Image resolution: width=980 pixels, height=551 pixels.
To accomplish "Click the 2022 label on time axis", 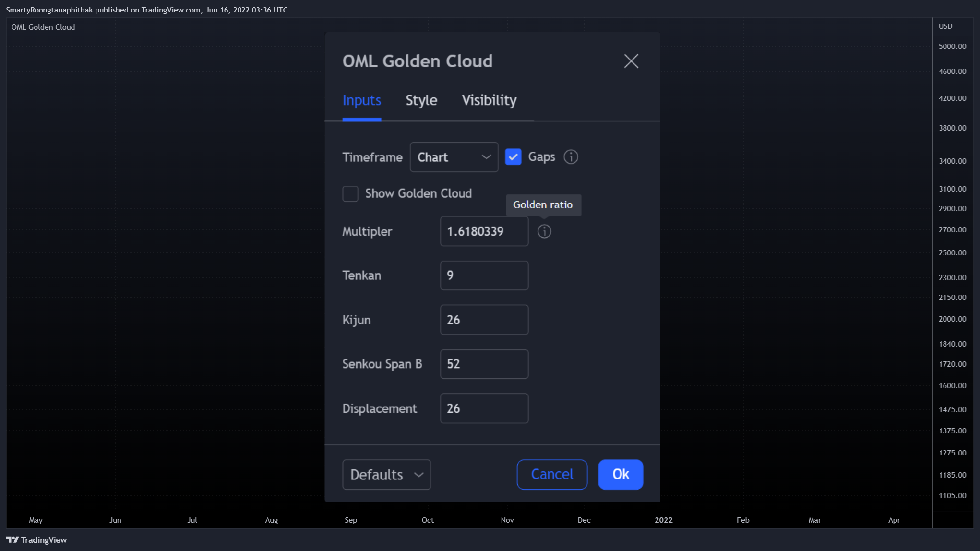I will click(x=664, y=520).
